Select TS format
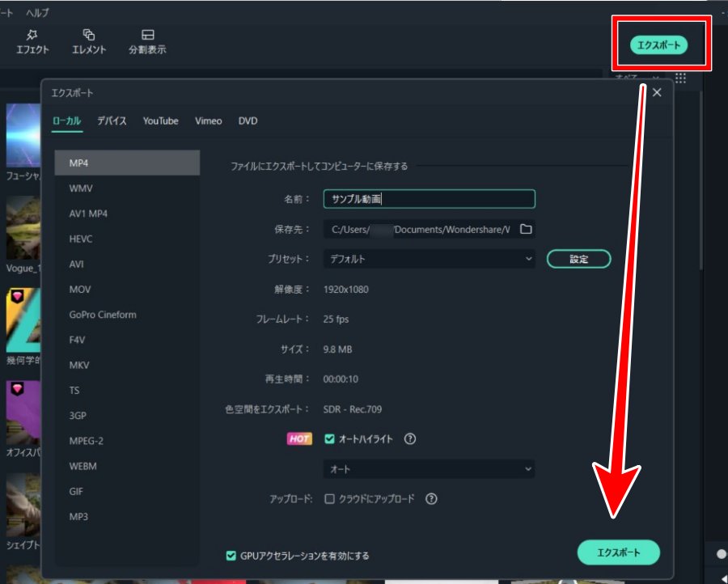Viewport: 728px width, 584px height. click(x=127, y=391)
